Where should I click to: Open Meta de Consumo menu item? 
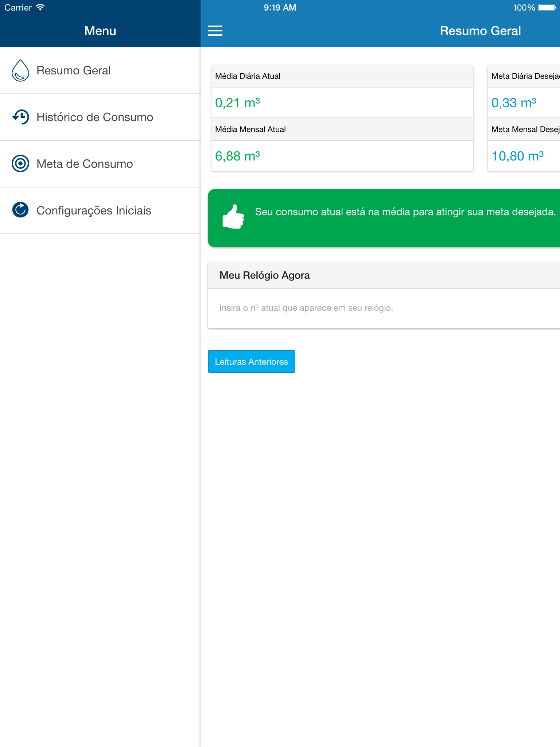point(100,164)
